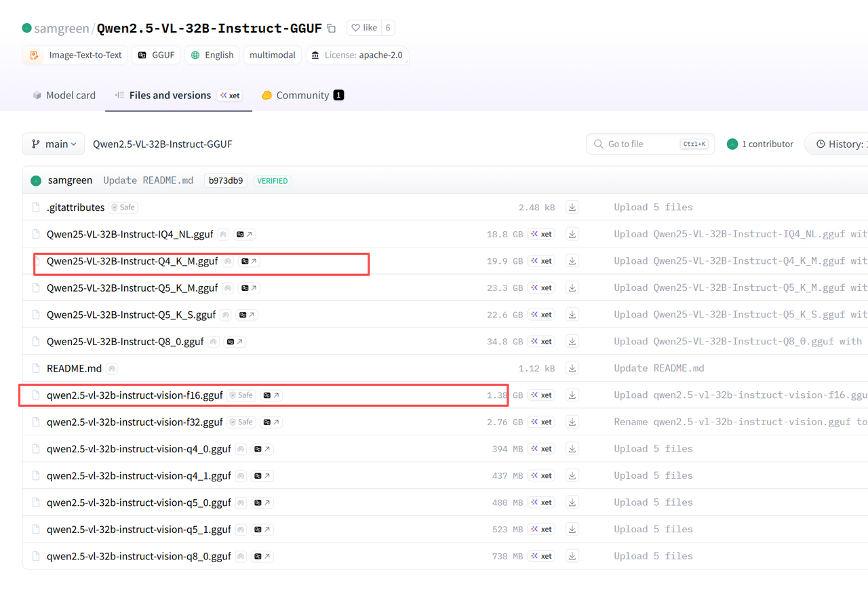Click the 19.9 GB file size
Viewport: 868px width, 615px height.
pos(505,261)
